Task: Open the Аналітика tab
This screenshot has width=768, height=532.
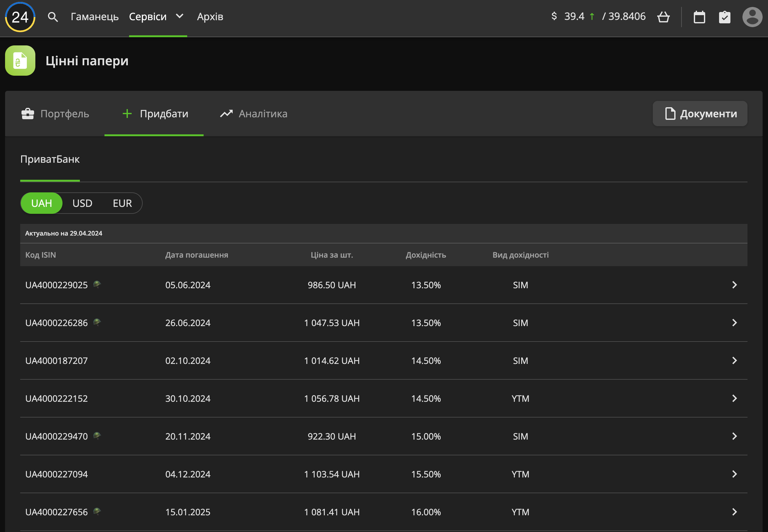Action: (x=253, y=114)
